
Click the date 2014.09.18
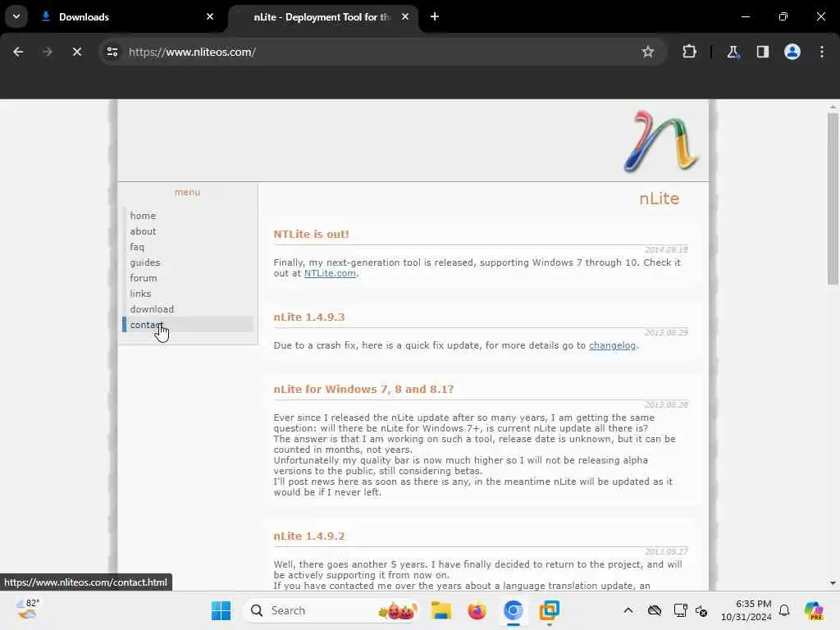[666, 249]
